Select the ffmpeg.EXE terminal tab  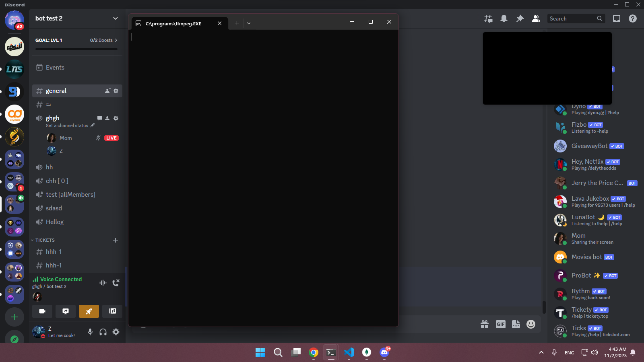coord(180,23)
